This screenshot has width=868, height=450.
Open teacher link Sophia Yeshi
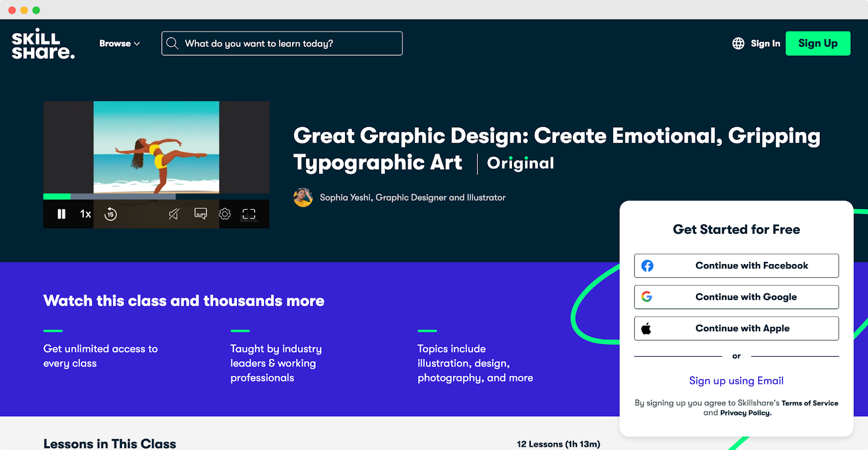[412, 197]
